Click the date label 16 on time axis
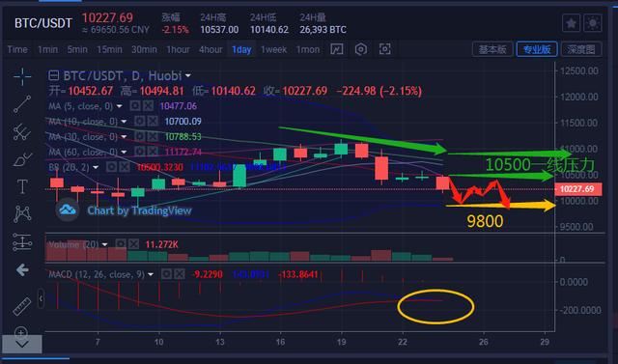 280,342
